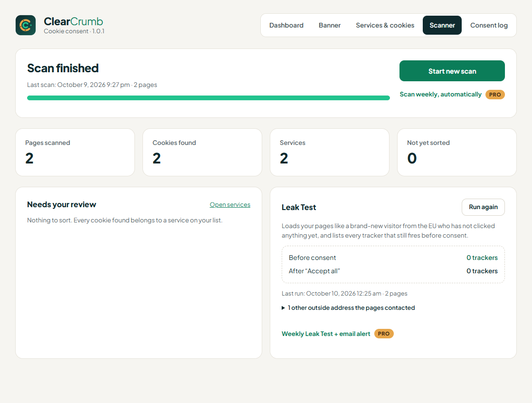
Task: Click Last run: October 10, 2026 text
Action: (x=344, y=293)
